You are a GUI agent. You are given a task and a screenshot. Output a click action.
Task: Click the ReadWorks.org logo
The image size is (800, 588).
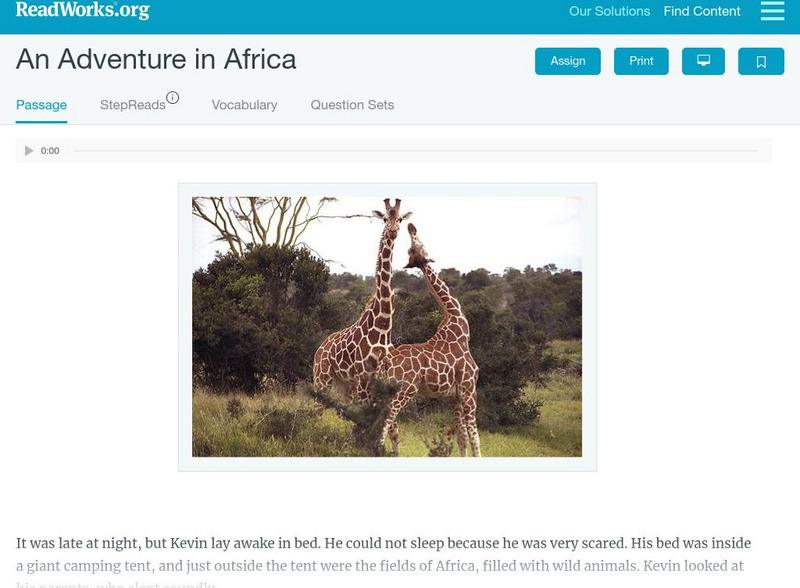pyautogui.click(x=80, y=12)
